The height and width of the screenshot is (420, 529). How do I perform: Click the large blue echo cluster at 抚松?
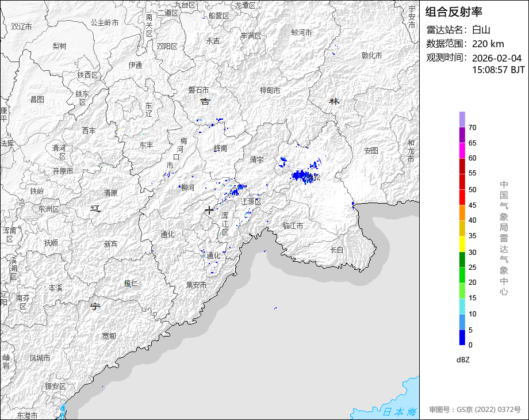click(303, 175)
